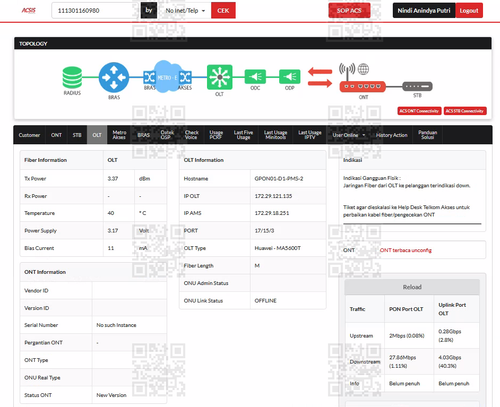Screen dimensions: 500x407
Task: Open the Metro Akses tab
Action: [119, 135]
